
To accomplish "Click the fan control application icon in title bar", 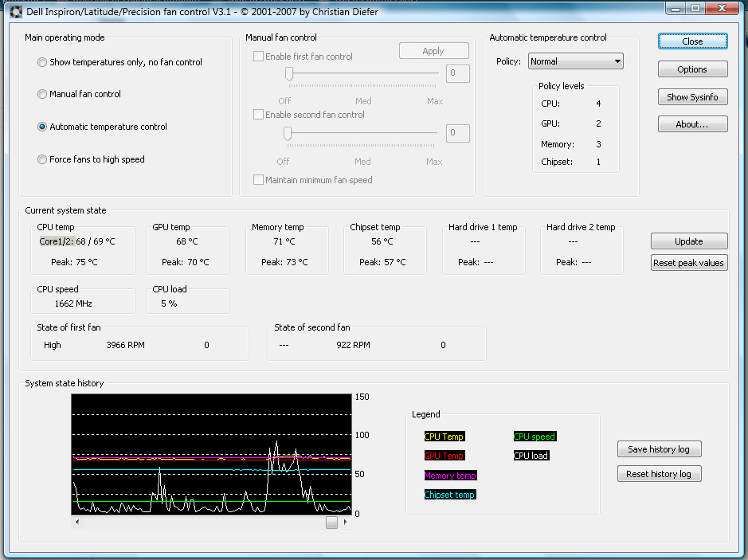I will [16, 10].
